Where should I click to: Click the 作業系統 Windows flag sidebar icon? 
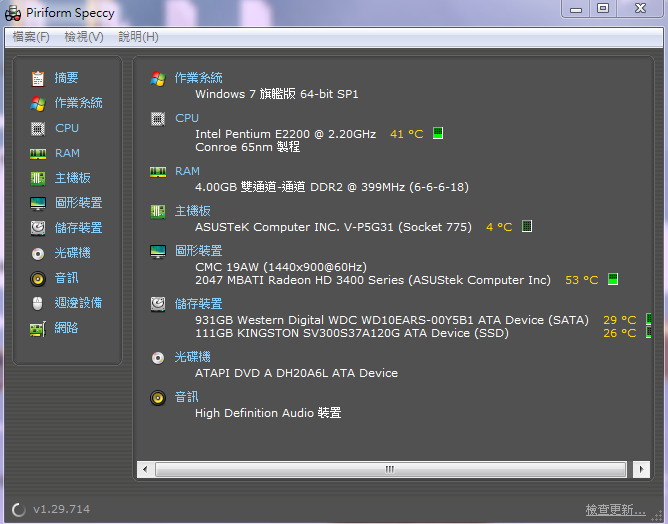click(38, 104)
